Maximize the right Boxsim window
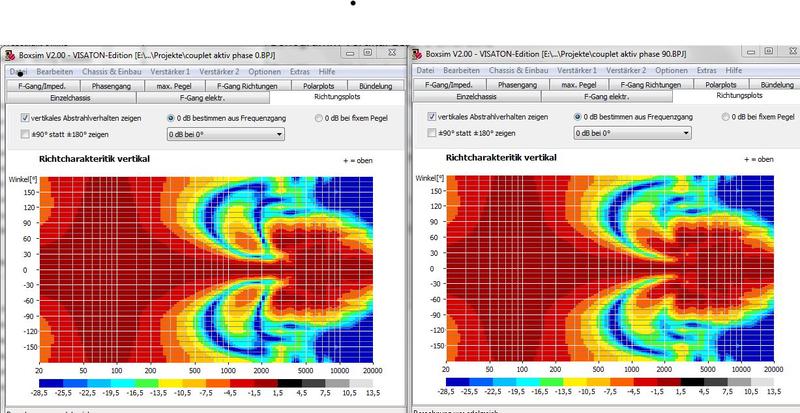The image size is (800, 413). [769, 52]
